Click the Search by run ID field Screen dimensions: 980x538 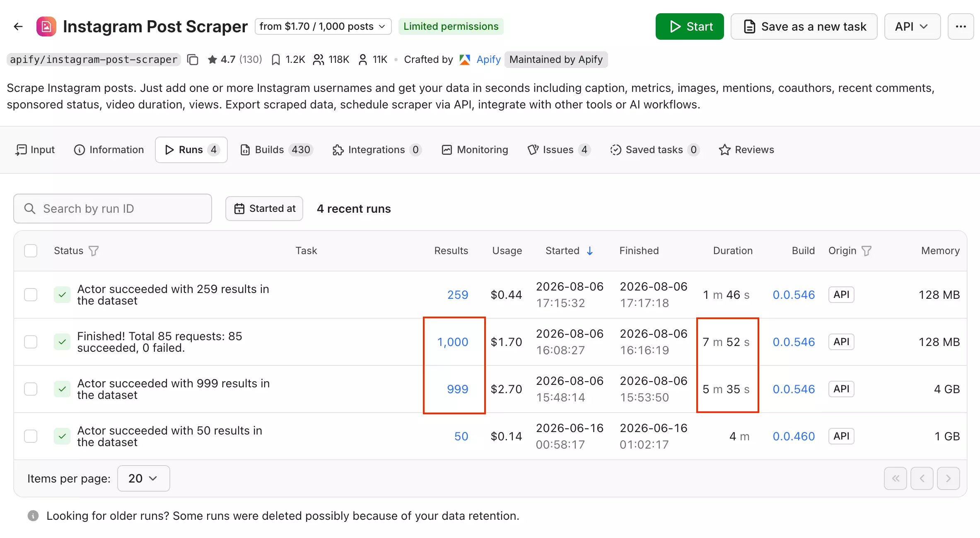(113, 209)
